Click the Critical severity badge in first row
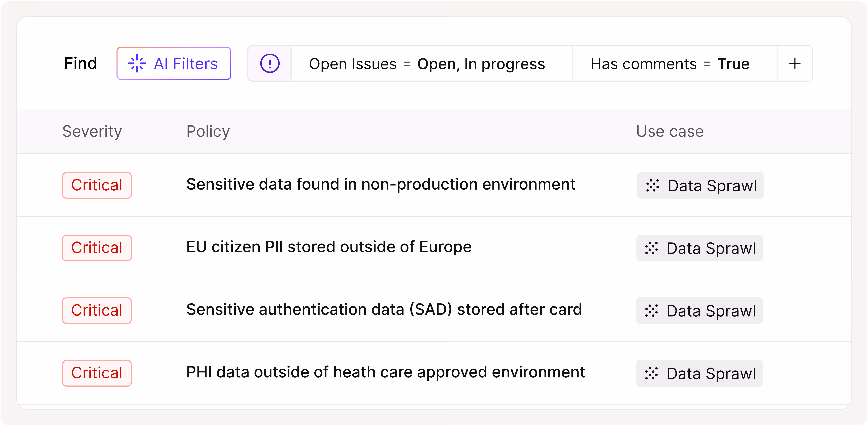868x426 pixels. (x=97, y=185)
